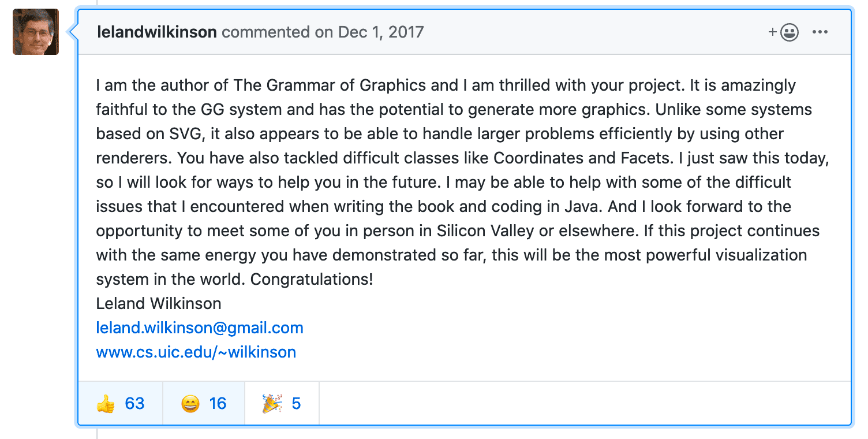This screenshot has width=868, height=439.
Task: Toggle the thumbs up reaction with 63 votes
Action: point(121,403)
